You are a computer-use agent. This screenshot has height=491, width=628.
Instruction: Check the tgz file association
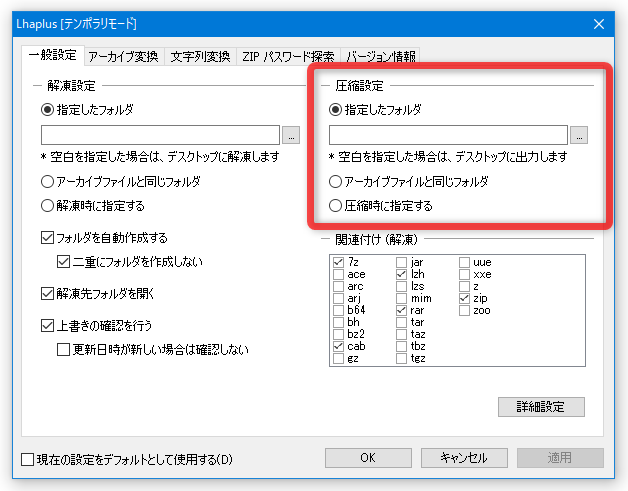[x=401, y=358]
